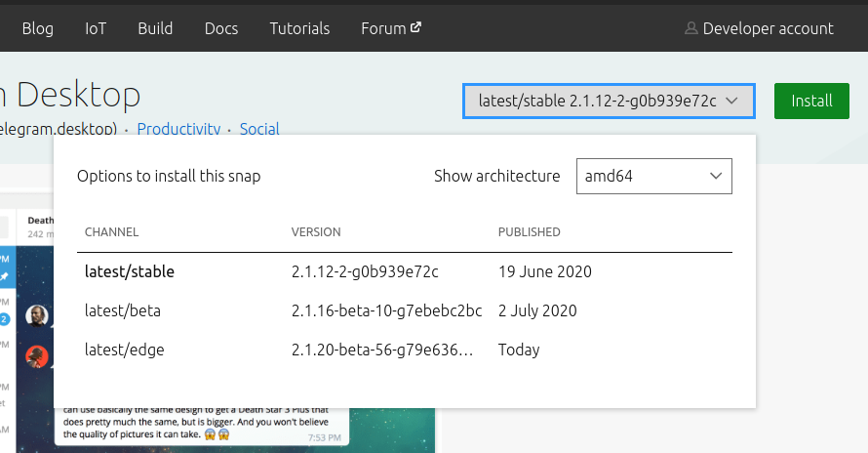Click the Forum external-link icon
This screenshot has width=868, height=453.
[x=415, y=26]
